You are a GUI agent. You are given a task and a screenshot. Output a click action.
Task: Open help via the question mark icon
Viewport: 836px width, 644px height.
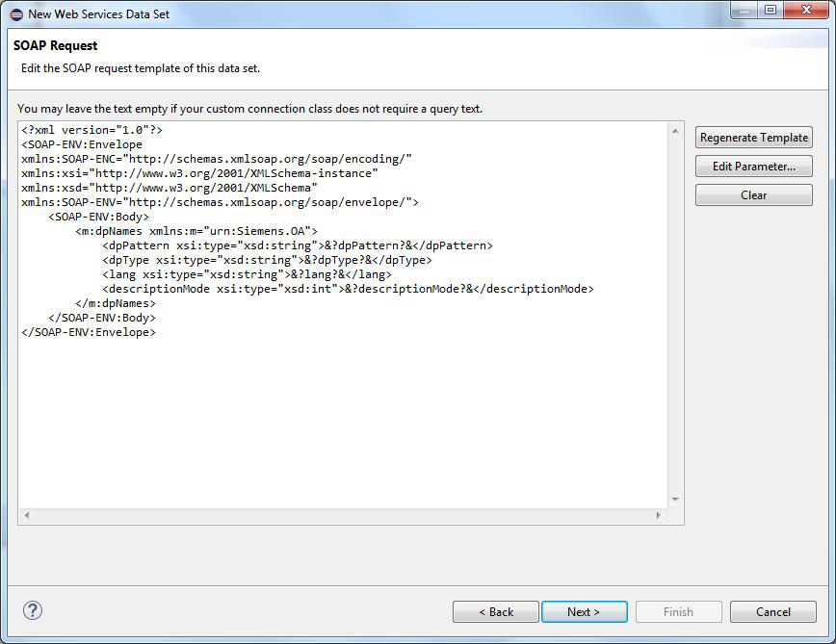point(33,610)
